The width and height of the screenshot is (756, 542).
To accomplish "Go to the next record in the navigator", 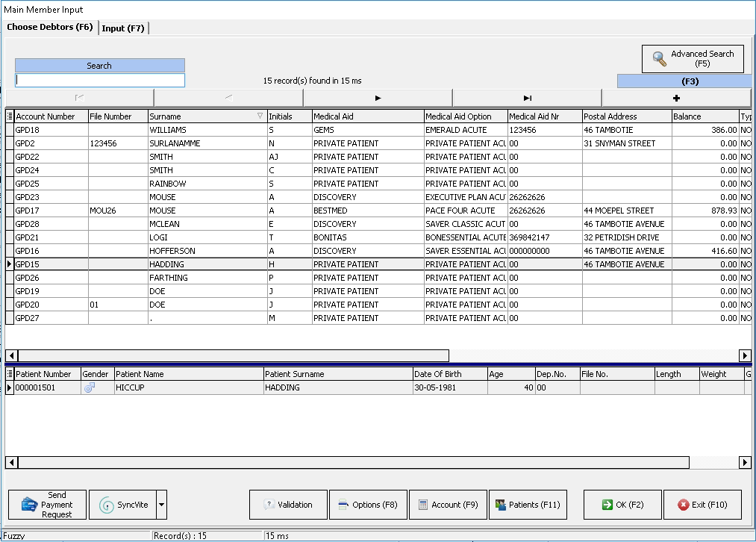I will point(378,98).
